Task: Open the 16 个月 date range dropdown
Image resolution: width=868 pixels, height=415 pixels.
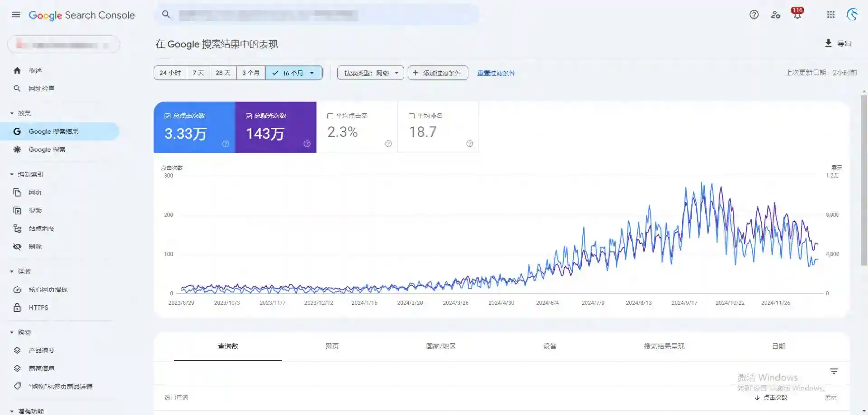Action: click(294, 72)
